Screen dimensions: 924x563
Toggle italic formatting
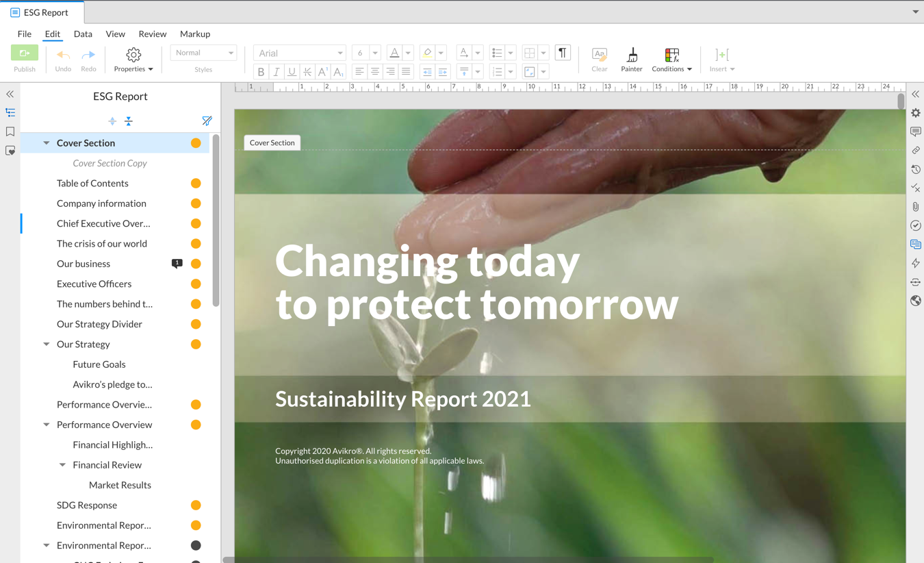[277, 72]
